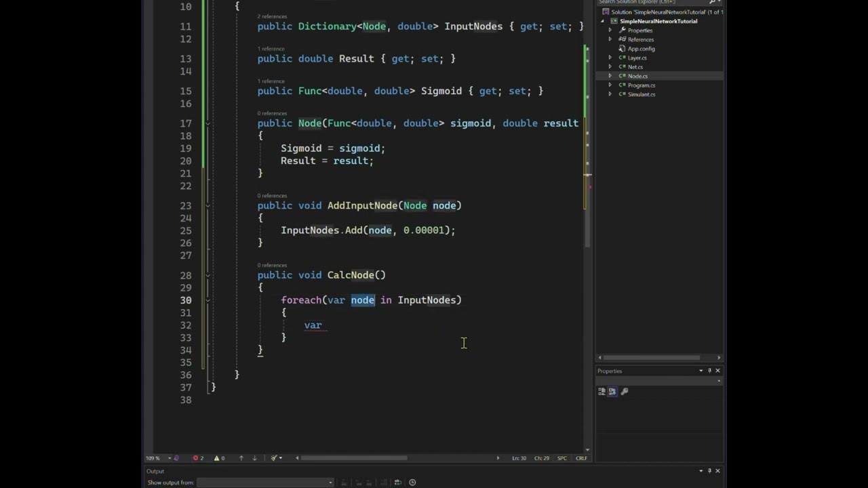The image size is (868, 488).
Task: Click the App.config file icon
Action: pos(622,49)
